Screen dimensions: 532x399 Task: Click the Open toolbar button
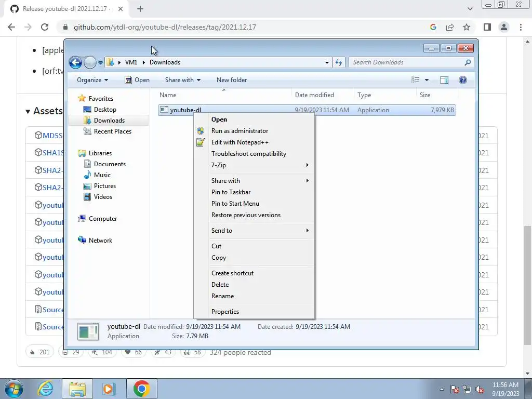click(x=137, y=80)
